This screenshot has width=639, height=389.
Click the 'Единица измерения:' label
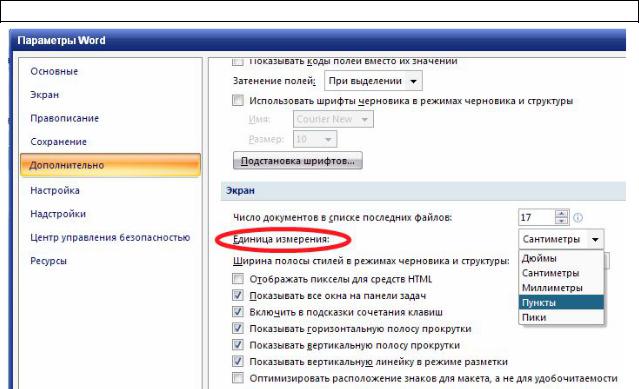[x=281, y=239]
